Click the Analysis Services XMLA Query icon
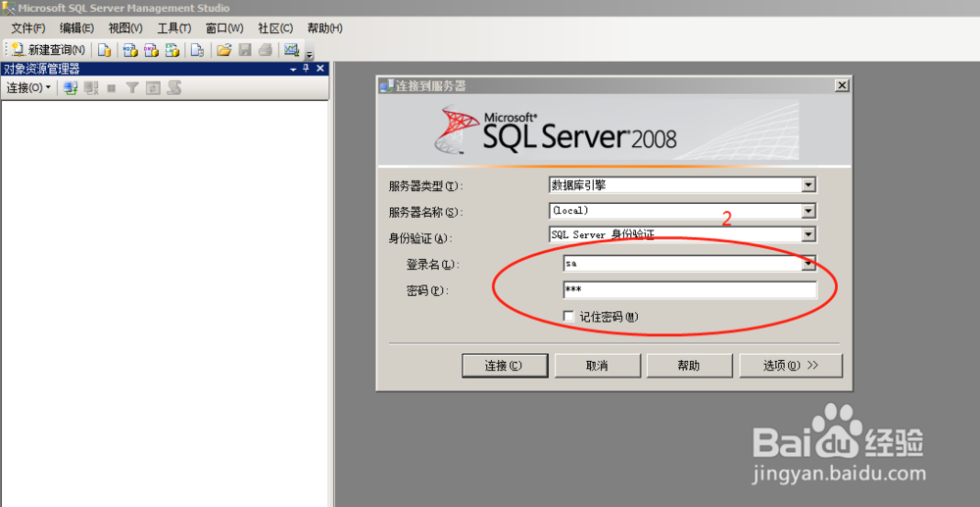Screen dimensions: 980x507 pyautogui.click(x=172, y=50)
